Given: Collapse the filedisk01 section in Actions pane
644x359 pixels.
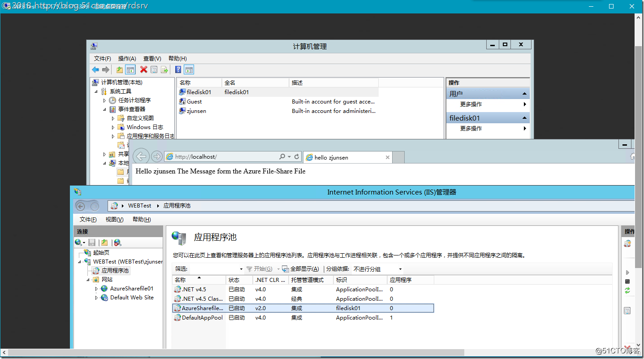Looking at the screenshot, I should [524, 118].
